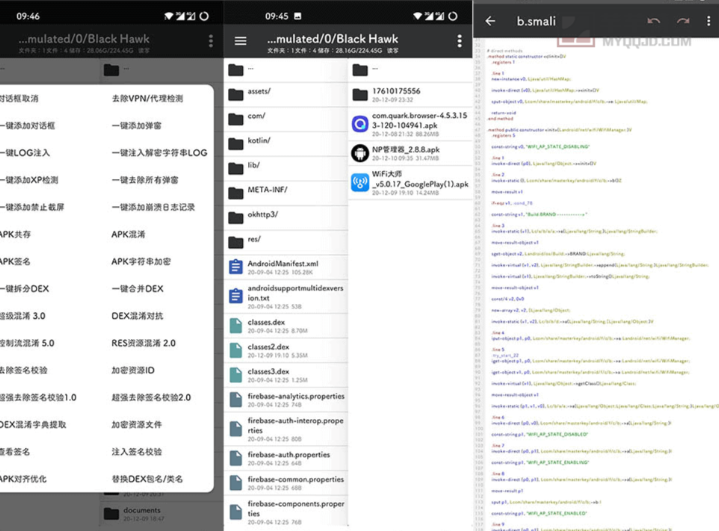Viewport: 719px width, 531px height.
Task: Choose 加密资源文件 menu option
Action: [137, 425]
